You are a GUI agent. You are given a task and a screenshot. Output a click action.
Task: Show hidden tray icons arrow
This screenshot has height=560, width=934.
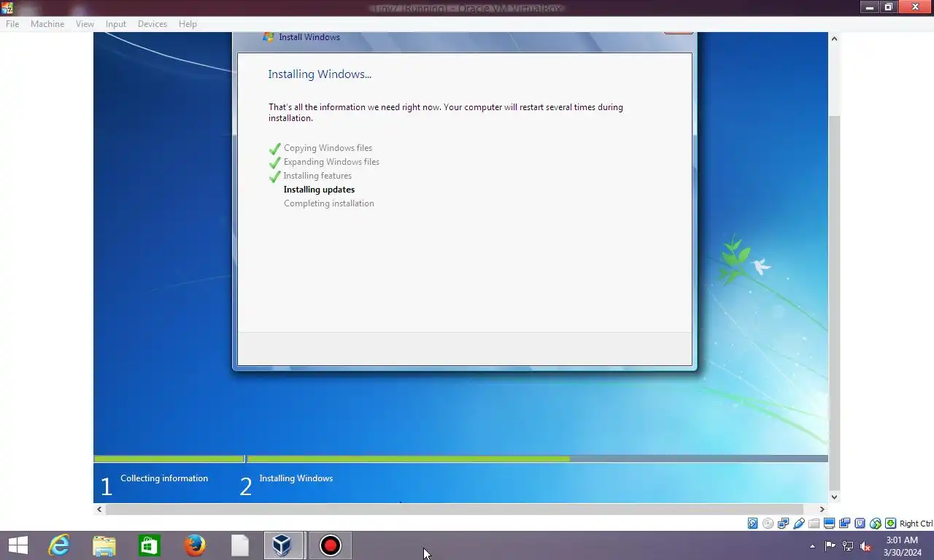tap(812, 546)
